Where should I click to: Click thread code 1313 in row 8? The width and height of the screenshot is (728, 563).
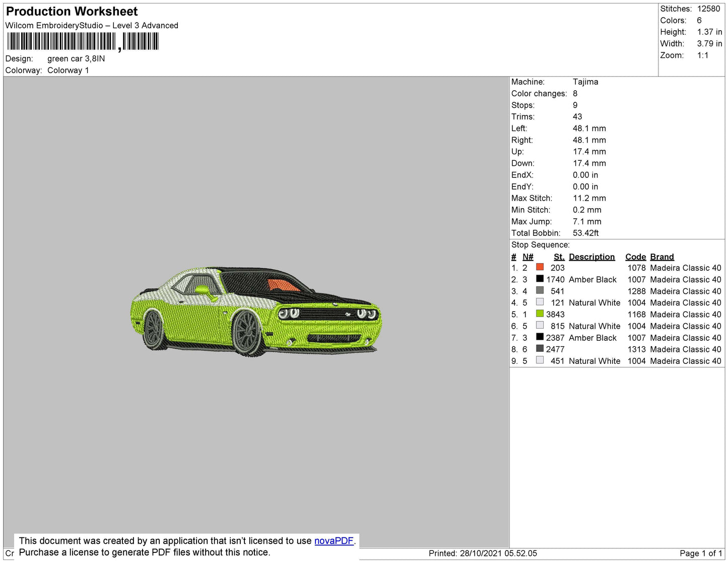[637, 349]
